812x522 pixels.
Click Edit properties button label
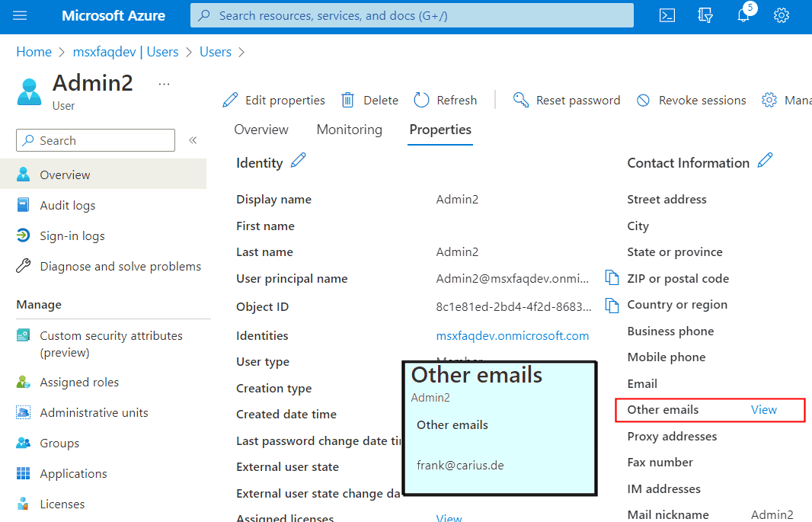point(285,100)
